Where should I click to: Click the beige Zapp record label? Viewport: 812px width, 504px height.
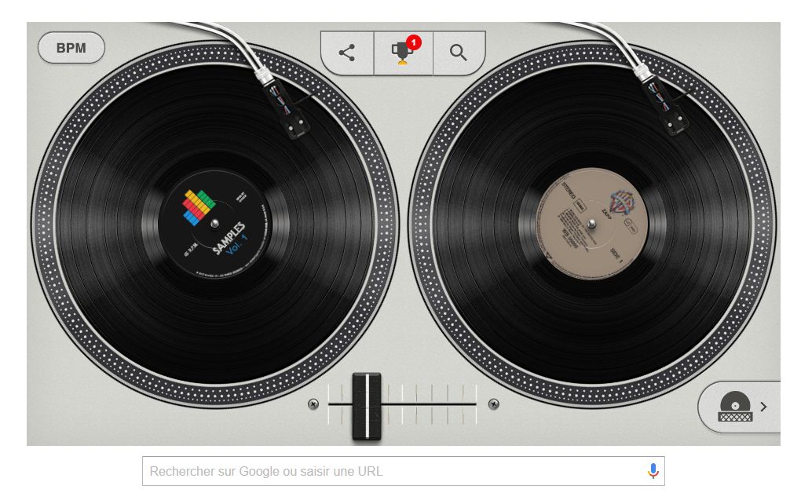592,224
